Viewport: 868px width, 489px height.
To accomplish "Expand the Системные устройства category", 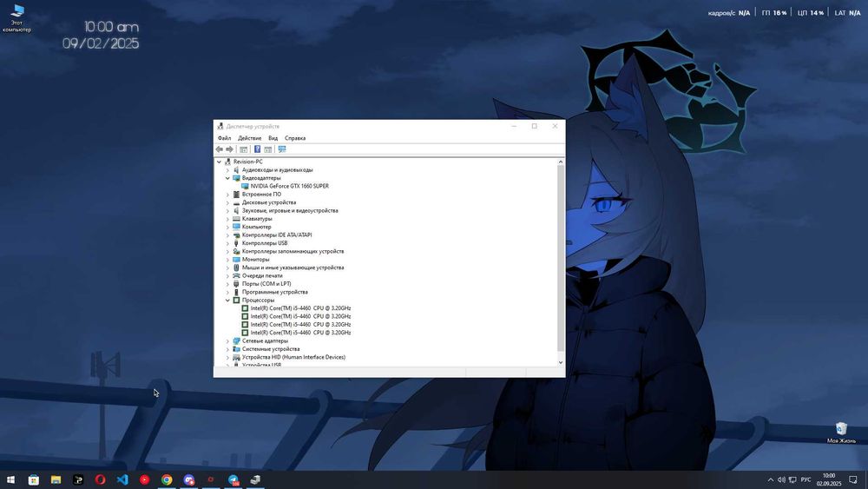I will coord(227,349).
